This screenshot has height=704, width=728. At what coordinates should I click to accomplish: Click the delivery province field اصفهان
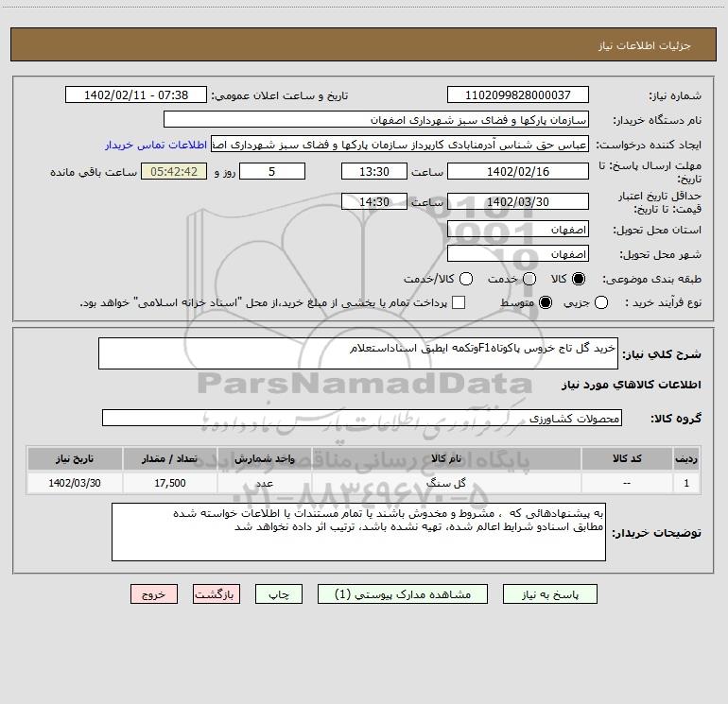tap(518, 230)
